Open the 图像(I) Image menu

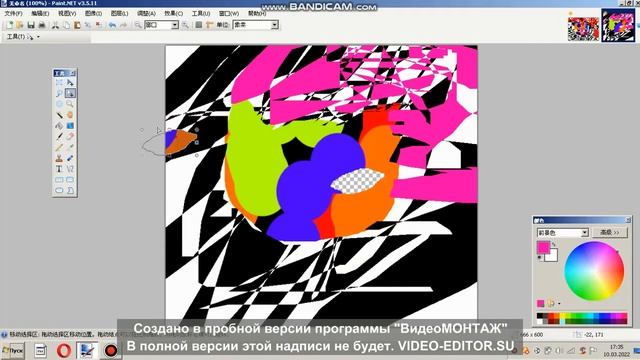[93, 13]
